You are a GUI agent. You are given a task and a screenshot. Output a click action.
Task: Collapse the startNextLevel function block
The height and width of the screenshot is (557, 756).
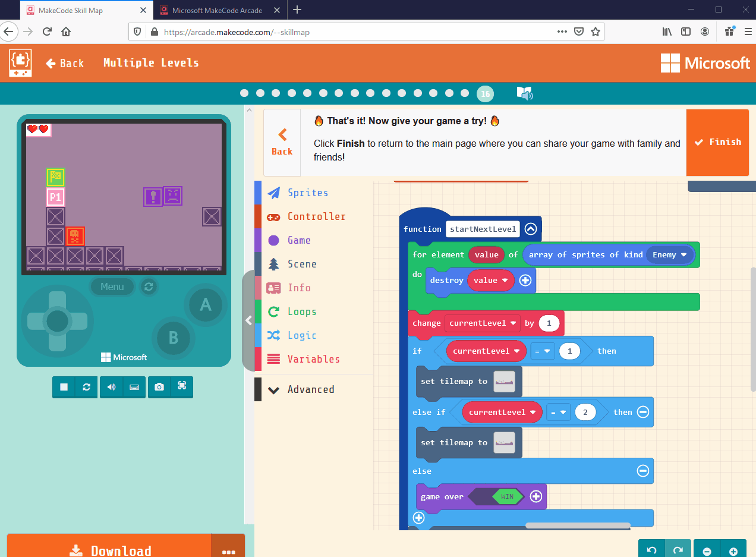point(531,229)
